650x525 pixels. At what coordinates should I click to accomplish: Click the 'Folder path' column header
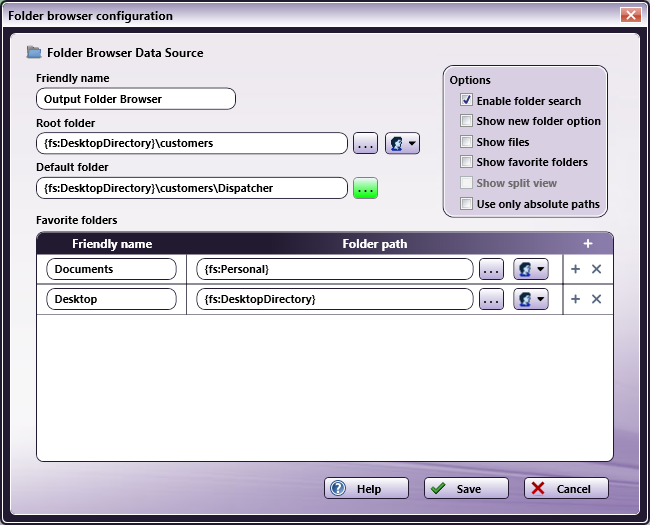point(375,244)
